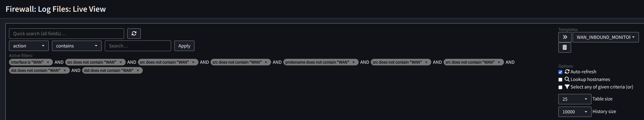644x120 pixels.
Task: Delete the template using the trash icon
Action: point(564,47)
